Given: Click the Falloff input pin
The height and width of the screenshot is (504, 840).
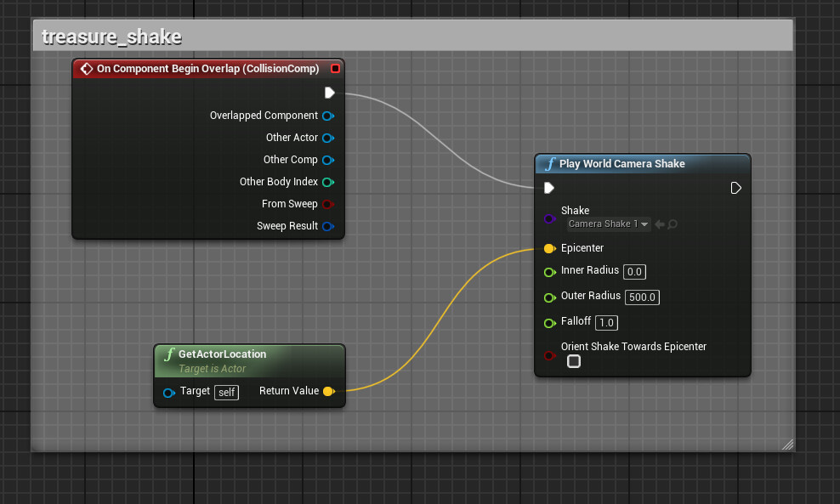Looking at the screenshot, I should coord(549,323).
